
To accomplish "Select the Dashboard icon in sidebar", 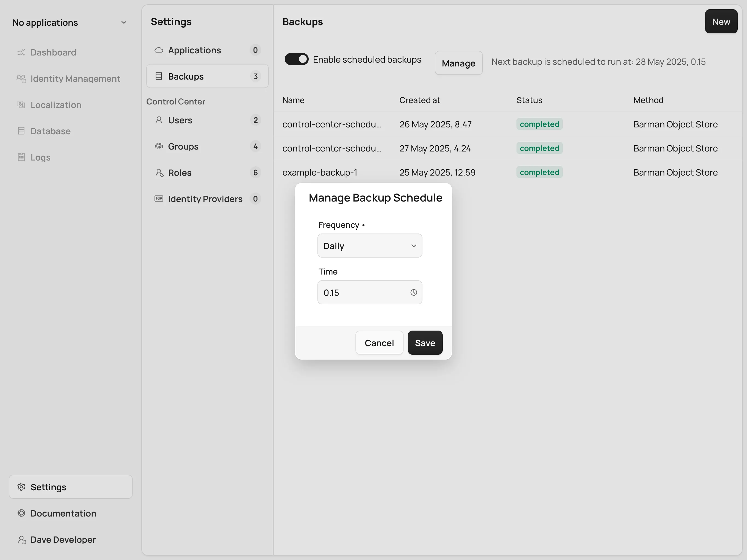I will point(21,52).
